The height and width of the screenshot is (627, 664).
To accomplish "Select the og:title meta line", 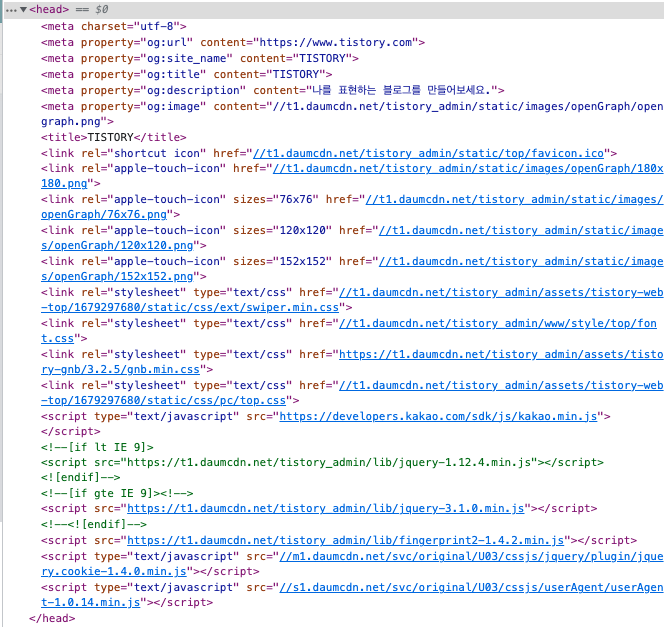I will (186, 74).
